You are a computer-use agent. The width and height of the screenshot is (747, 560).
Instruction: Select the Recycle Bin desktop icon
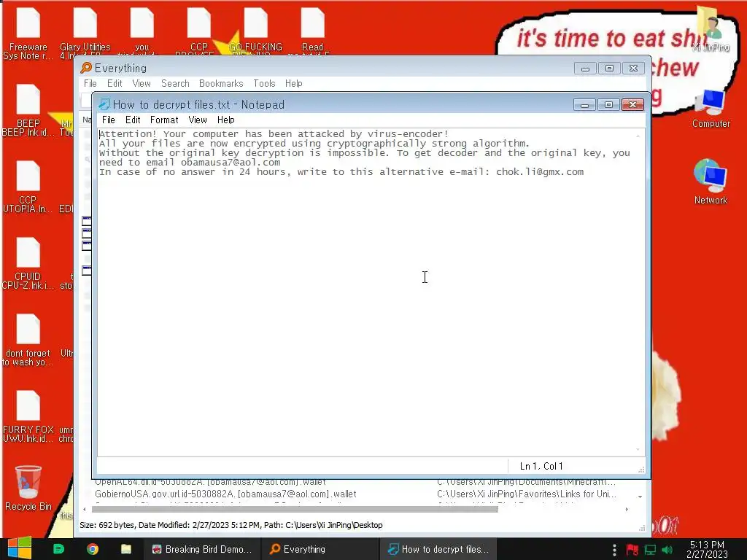(28, 488)
